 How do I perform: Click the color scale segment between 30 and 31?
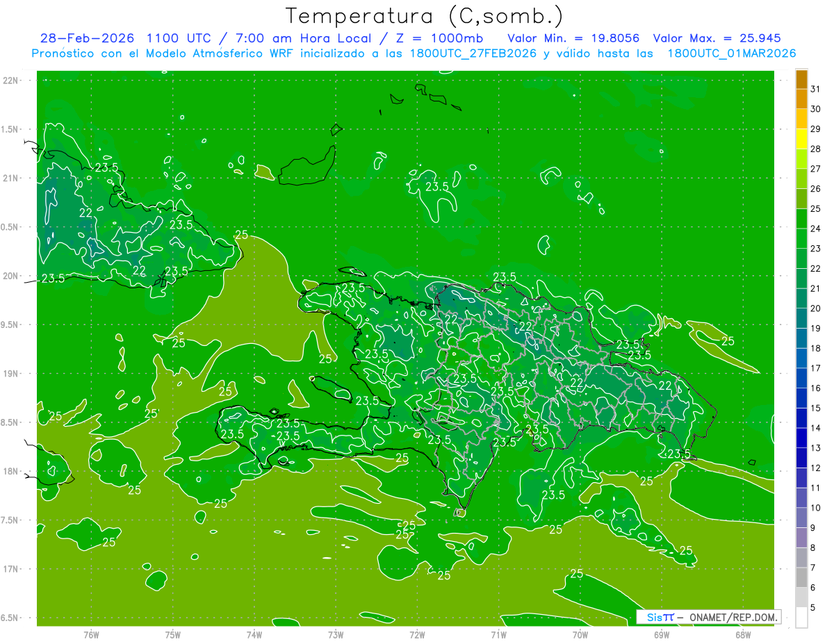click(801, 99)
